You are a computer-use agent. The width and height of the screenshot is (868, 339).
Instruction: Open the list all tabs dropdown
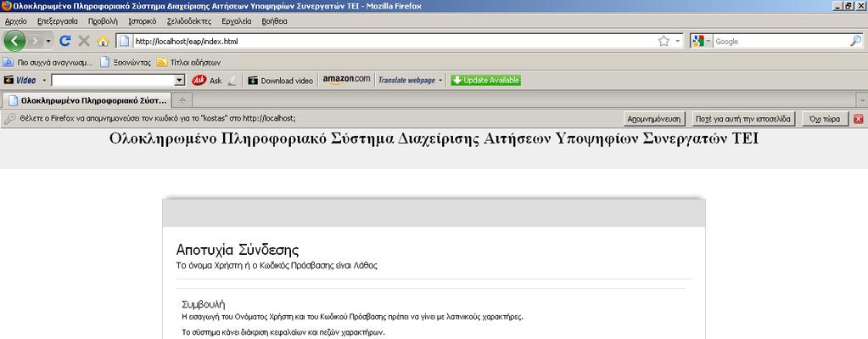862,101
